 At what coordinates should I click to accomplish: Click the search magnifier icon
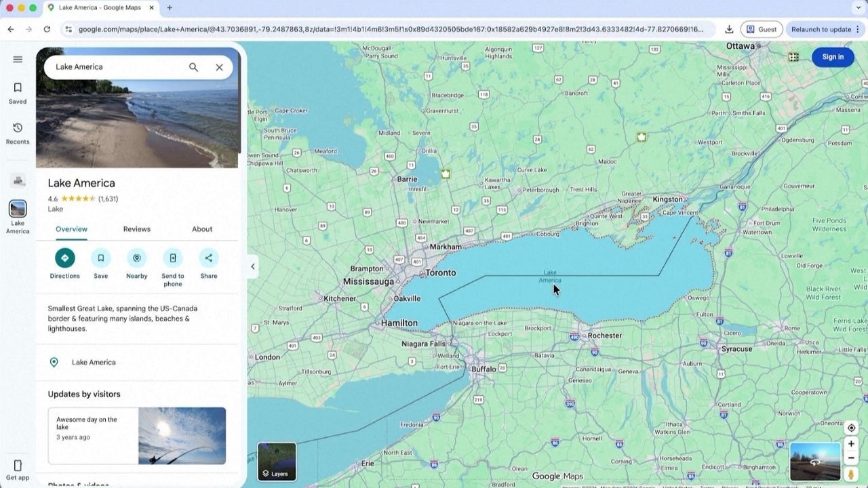tap(193, 67)
